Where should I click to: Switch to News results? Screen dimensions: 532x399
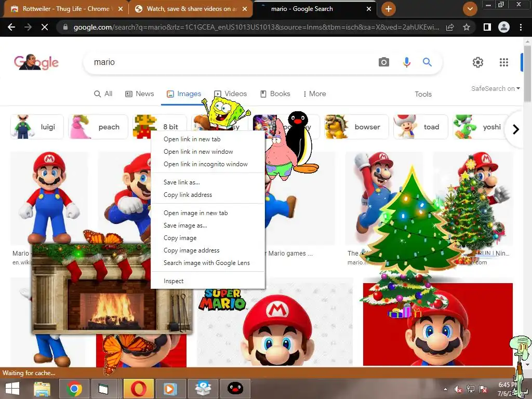click(x=139, y=94)
